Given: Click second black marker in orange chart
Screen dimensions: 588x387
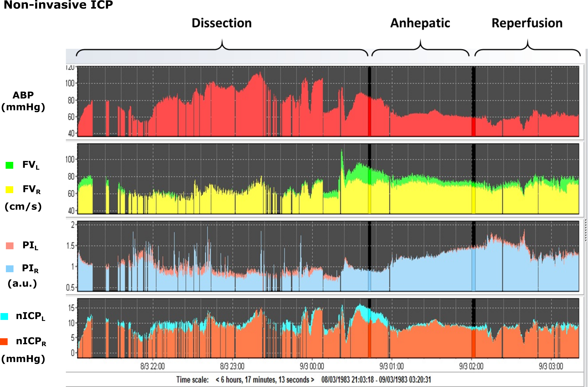Looking at the screenshot, I should [473, 312].
